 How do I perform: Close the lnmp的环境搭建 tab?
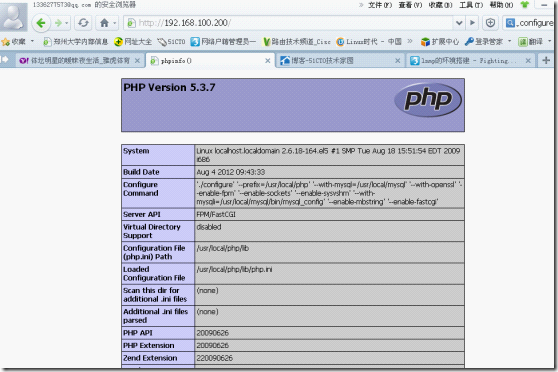528,61
